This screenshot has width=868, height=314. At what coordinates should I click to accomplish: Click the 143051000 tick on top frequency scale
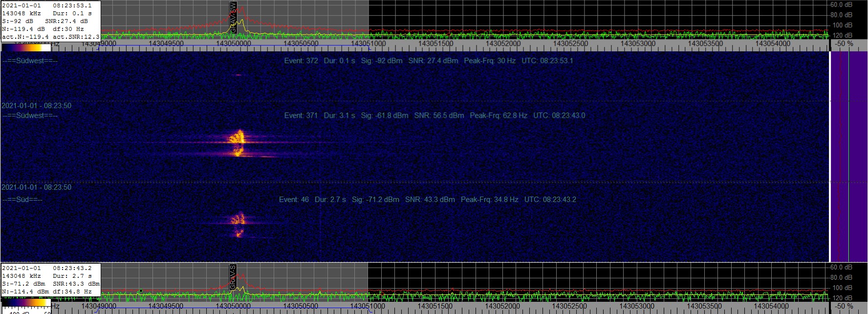coord(368,44)
